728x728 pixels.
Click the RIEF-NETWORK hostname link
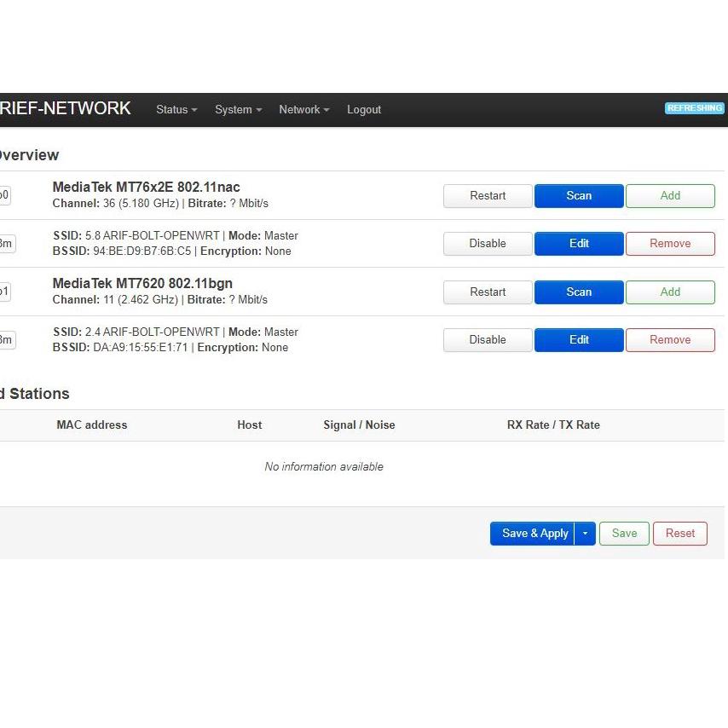[x=66, y=108]
